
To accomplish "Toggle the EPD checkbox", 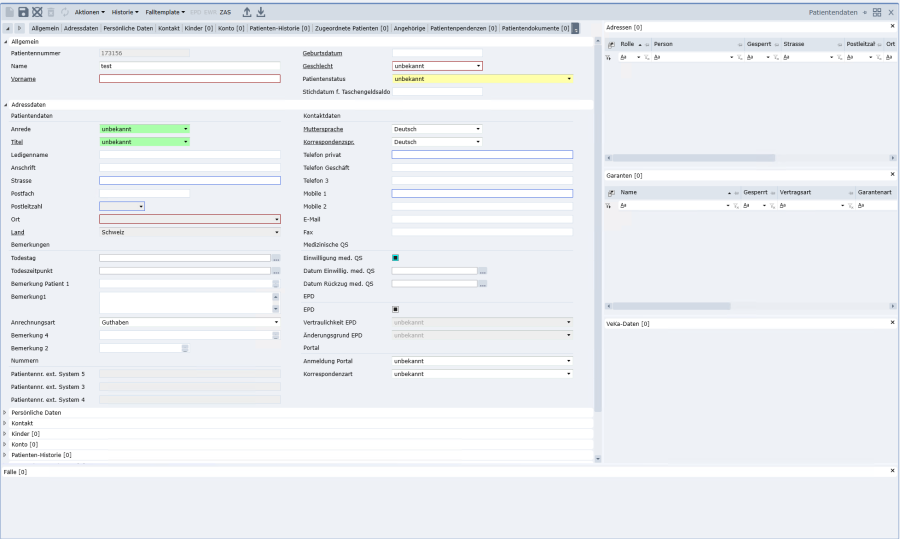I will point(396,309).
